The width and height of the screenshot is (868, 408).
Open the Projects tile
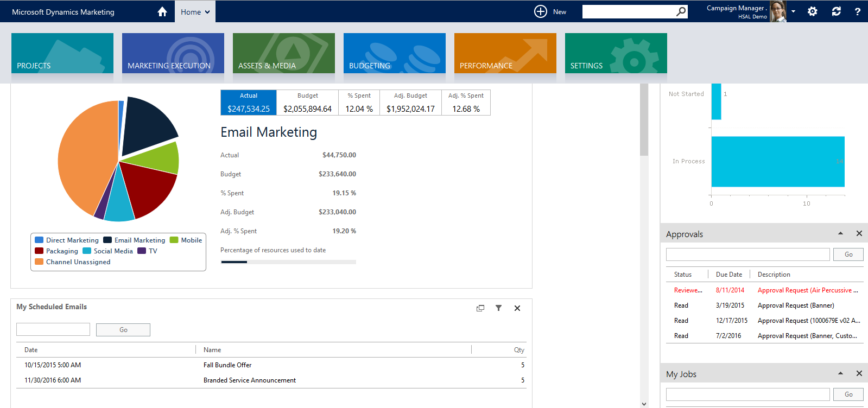pyautogui.click(x=62, y=53)
